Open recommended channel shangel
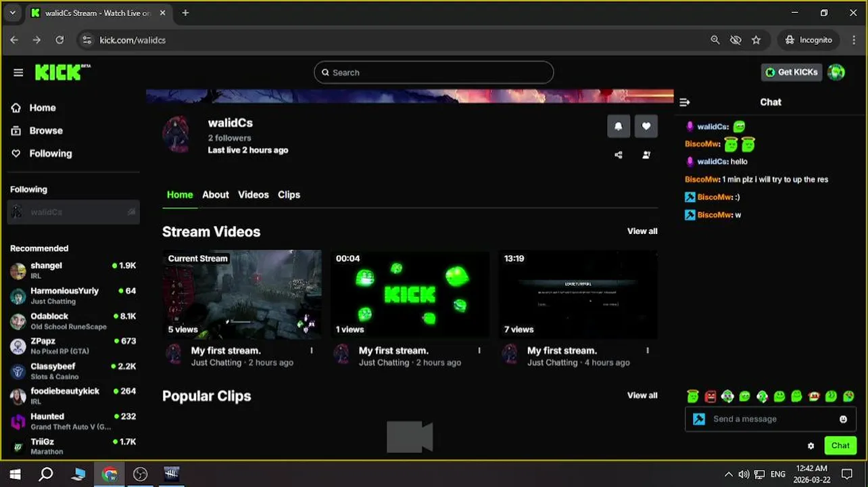 point(73,271)
